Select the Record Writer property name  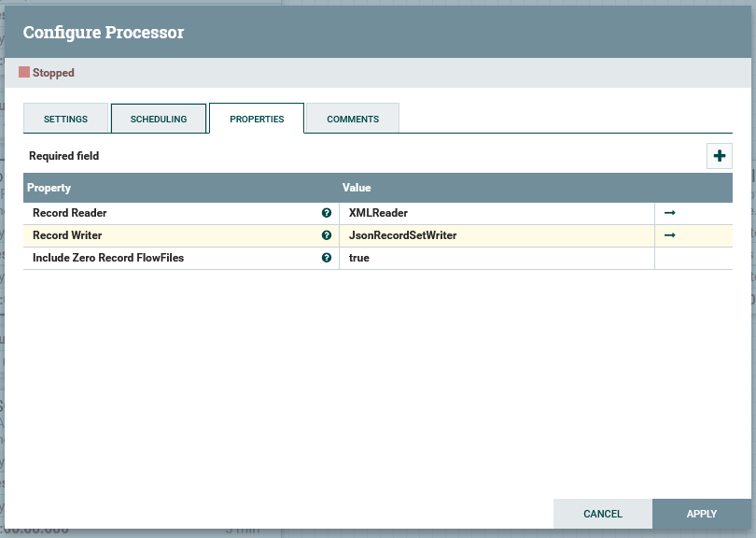[67, 235]
